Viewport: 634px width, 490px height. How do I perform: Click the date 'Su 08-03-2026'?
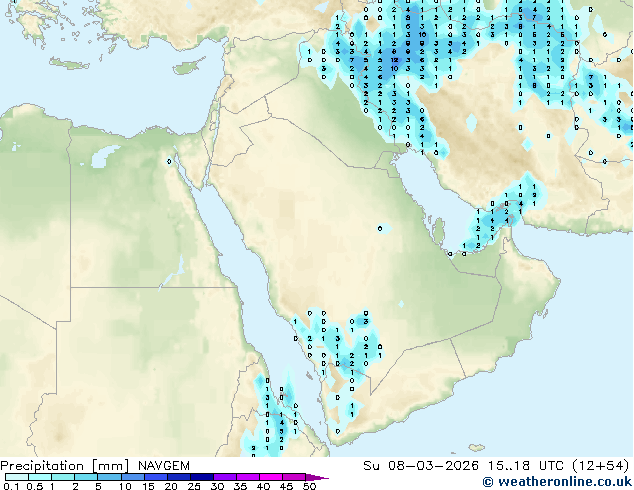coord(421,466)
